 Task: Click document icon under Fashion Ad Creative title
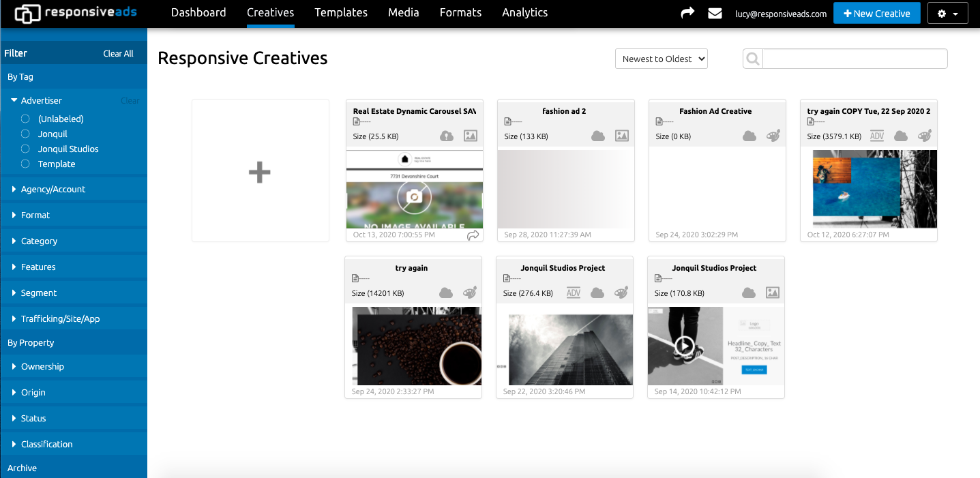pos(659,121)
